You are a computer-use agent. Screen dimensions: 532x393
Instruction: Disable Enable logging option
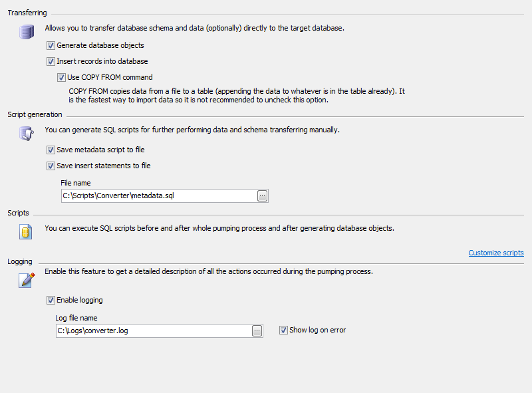[51, 300]
